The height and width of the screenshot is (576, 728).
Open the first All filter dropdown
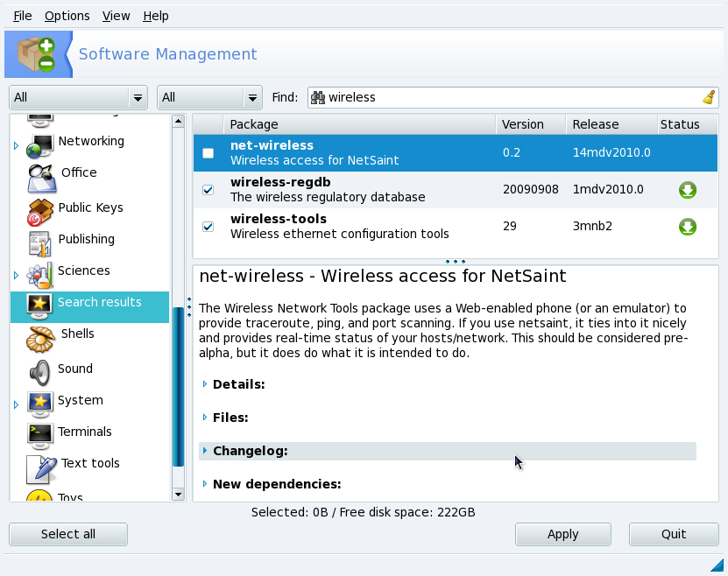[79, 97]
